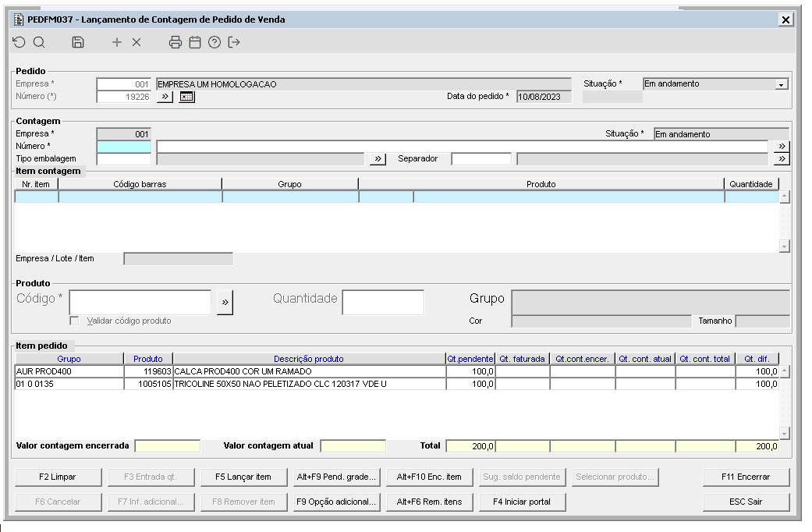Screen dimensions: 812x532
Task: Open lookup arrows next to Pedido Número
Action: click(x=165, y=97)
